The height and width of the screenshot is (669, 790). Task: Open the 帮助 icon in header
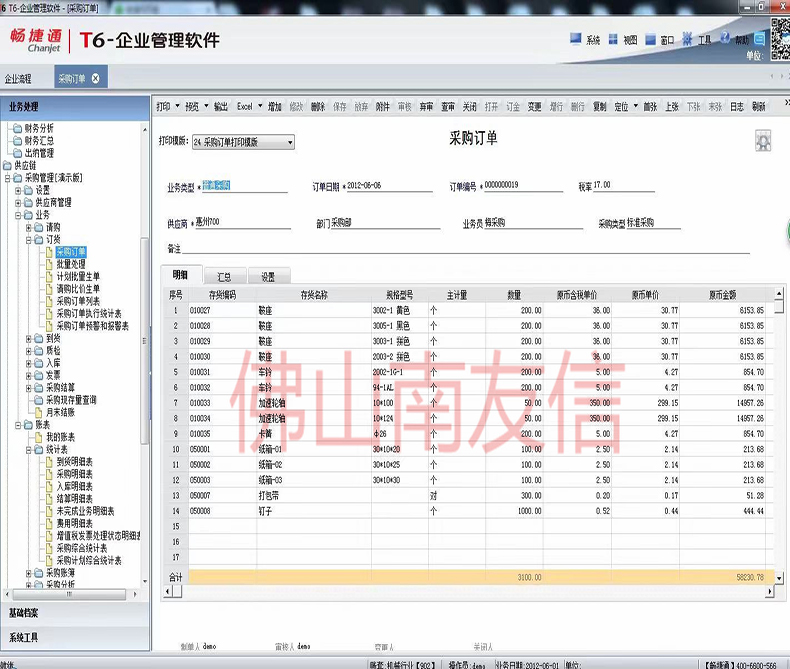pyautogui.click(x=725, y=38)
